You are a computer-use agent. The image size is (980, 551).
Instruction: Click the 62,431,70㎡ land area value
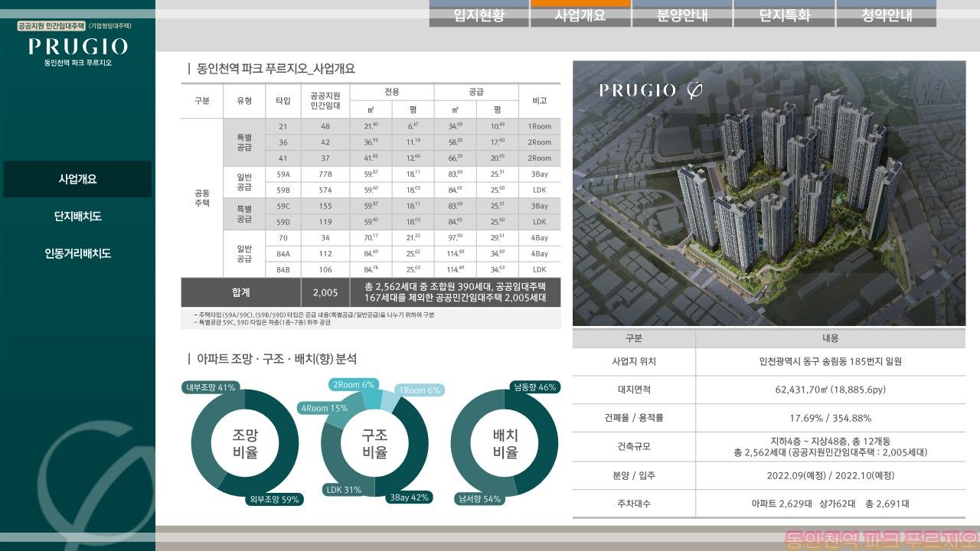[x=830, y=390]
